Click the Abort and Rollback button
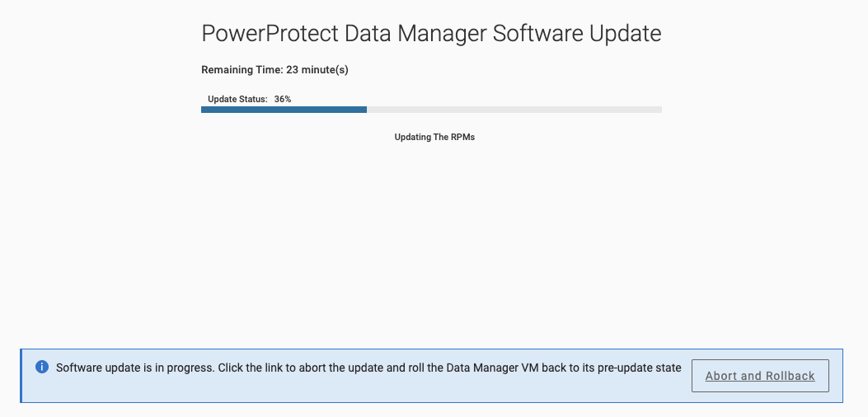 (760, 376)
